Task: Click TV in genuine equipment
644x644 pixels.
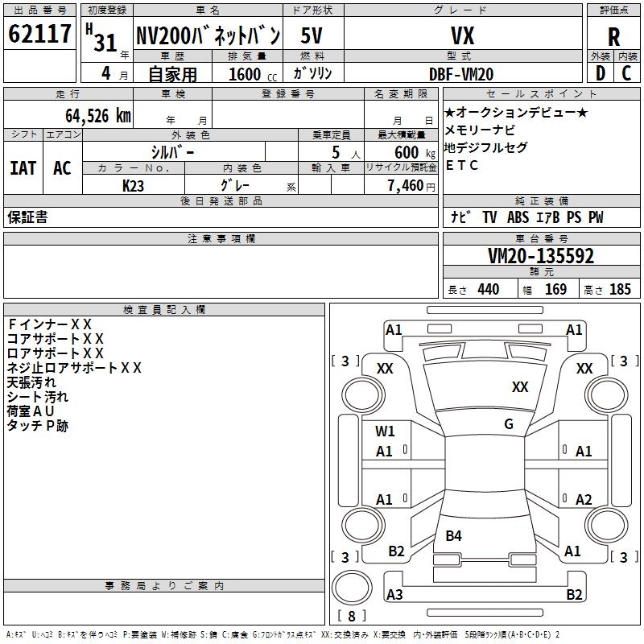Action: tap(489, 217)
